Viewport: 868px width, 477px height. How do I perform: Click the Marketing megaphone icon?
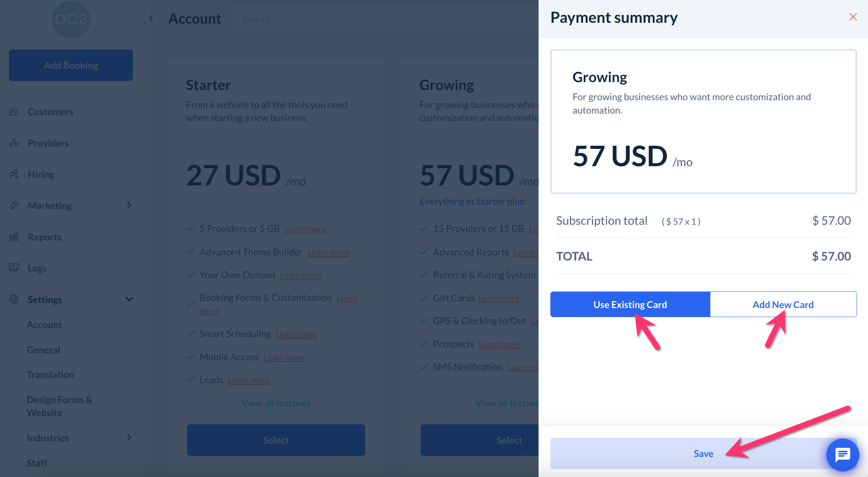[x=14, y=205]
